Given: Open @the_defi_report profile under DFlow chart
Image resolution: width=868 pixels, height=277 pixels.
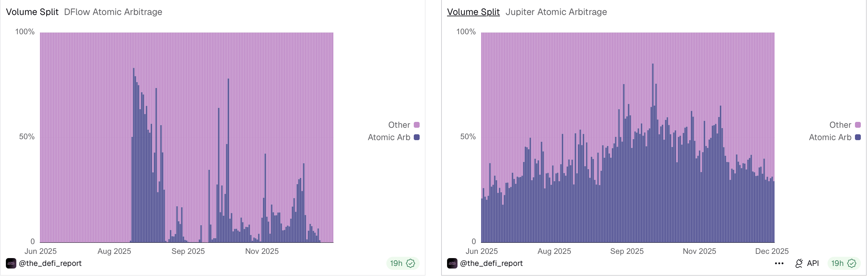Looking at the screenshot, I should [50, 264].
